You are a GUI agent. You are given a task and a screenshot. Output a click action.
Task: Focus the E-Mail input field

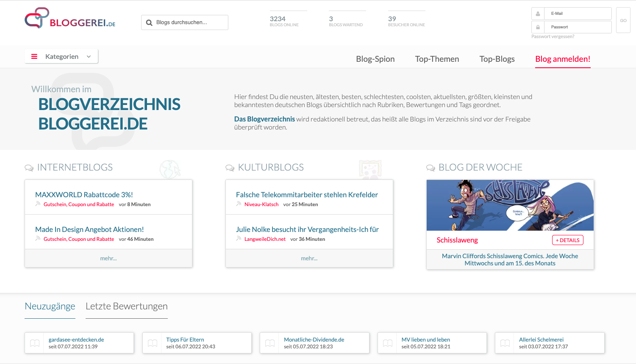coord(577,14)
